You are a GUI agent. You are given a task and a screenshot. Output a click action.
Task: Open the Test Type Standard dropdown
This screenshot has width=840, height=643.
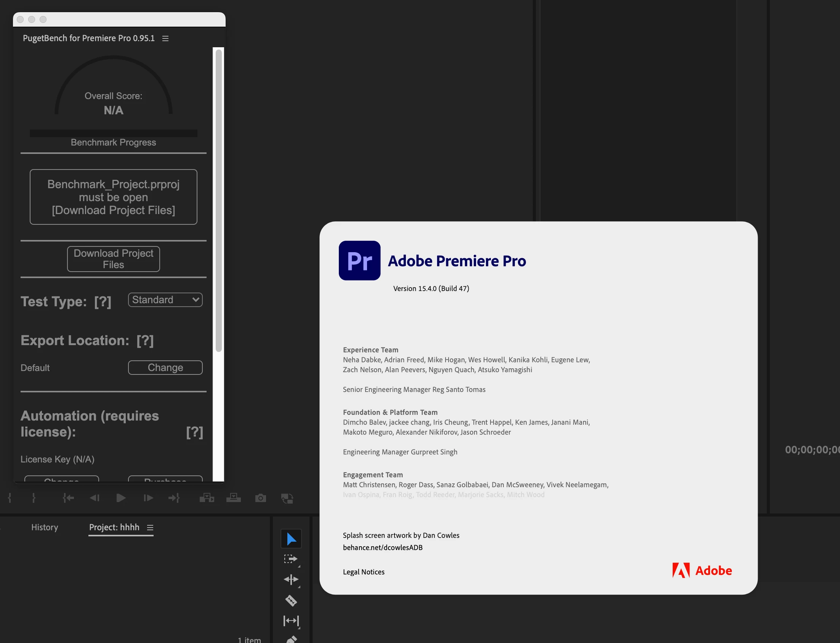tap(165, 300)
